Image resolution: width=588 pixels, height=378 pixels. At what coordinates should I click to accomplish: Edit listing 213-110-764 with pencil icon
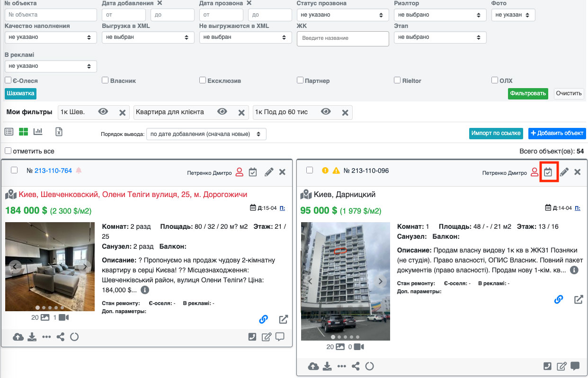(x=269, y=172)
